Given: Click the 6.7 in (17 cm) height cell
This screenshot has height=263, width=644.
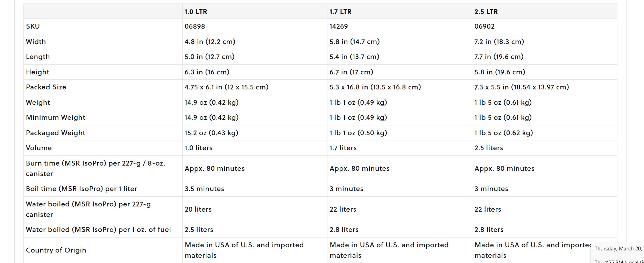Looking at the screenshot, I should (351, 72).
